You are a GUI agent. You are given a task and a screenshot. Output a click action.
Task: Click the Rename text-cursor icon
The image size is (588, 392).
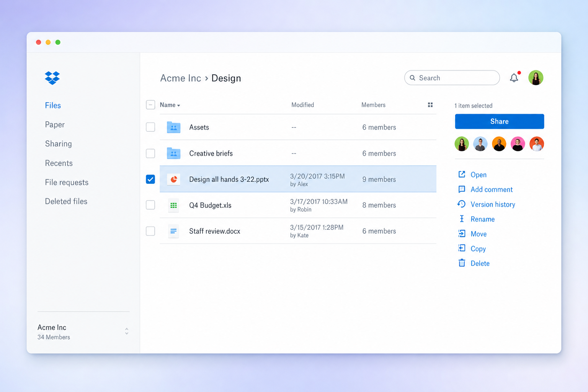tap(462, 219)
